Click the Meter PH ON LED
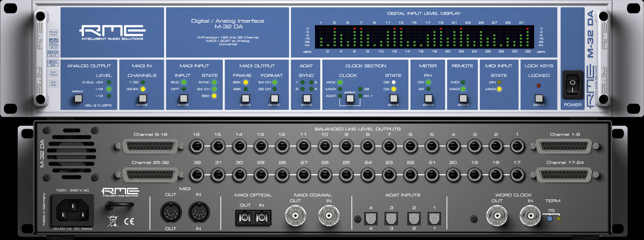 tap(428, 82)
